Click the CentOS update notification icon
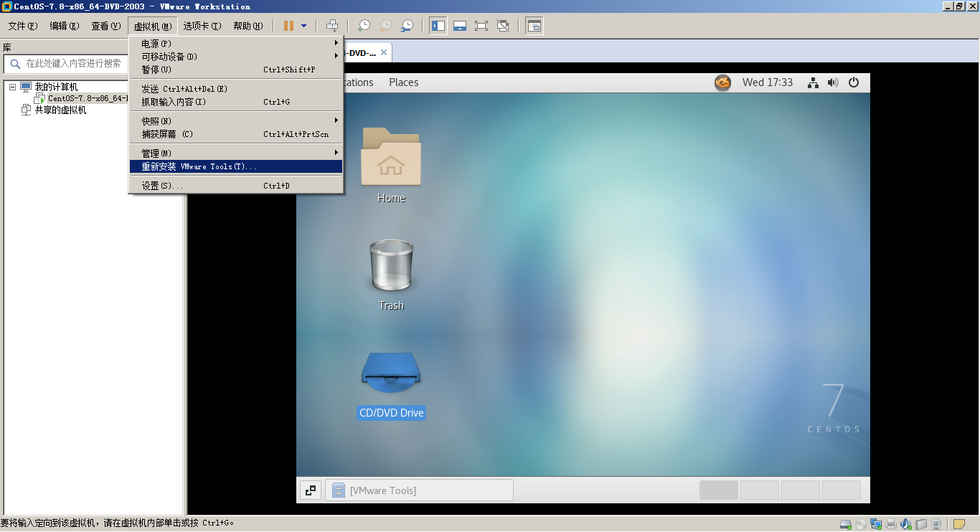The height and width of the screenshot is (532, 980). (x=722, y=82)
